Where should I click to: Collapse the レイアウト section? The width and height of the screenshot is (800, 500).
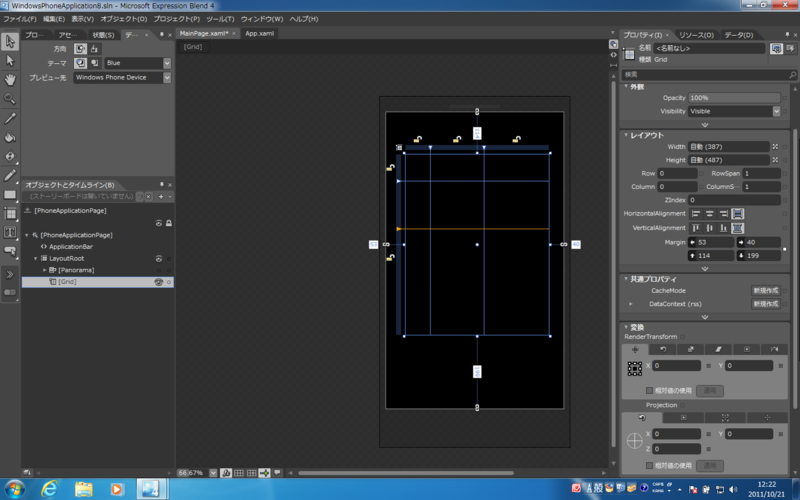(x=626, y=135)
